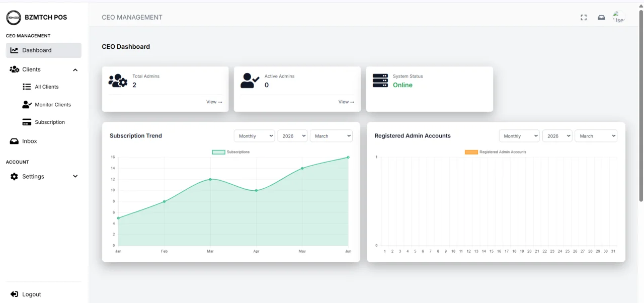Open Registered Admin Accounts March dropdown
This screenshot has width=644, height=303.
coord(596,136)
